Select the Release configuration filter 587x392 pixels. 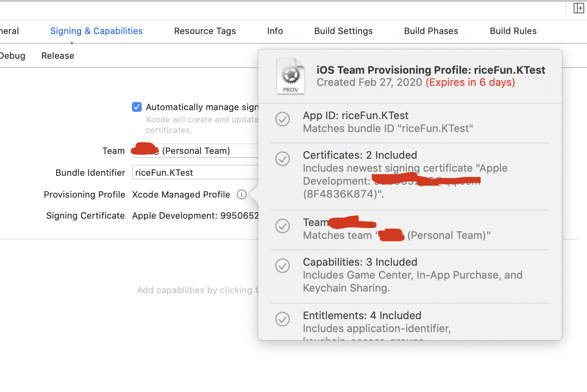58,56
